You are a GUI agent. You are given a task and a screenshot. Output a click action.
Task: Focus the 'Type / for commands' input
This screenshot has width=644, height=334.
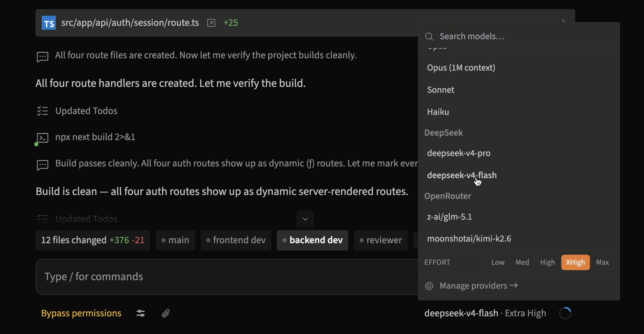point(227,277)
